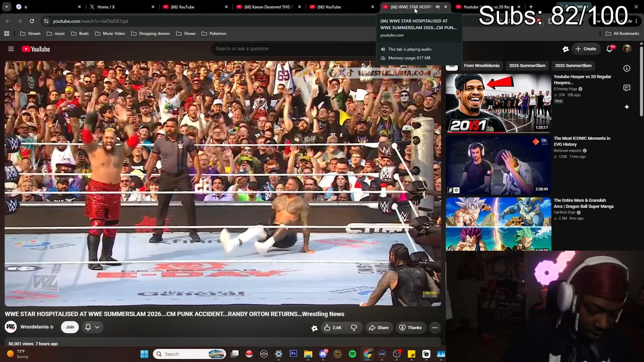Image resolution: width=644 pixels, height=362 pixels.
Task: Dislike the video with the thumbs-down button
Action: (x=354, y=328)
